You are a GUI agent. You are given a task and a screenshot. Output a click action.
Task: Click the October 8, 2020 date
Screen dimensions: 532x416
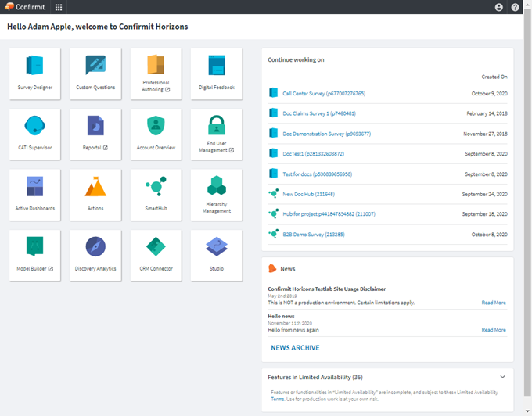489,235
